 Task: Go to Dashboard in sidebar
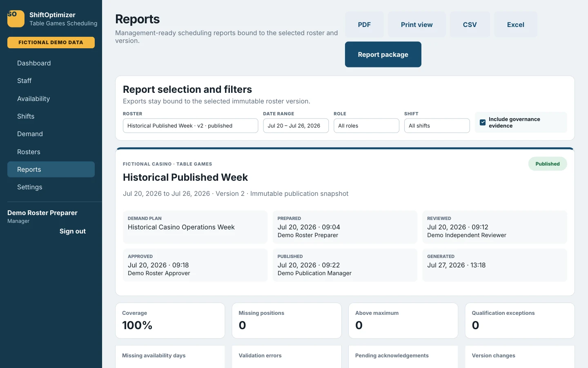coord(51,63)
